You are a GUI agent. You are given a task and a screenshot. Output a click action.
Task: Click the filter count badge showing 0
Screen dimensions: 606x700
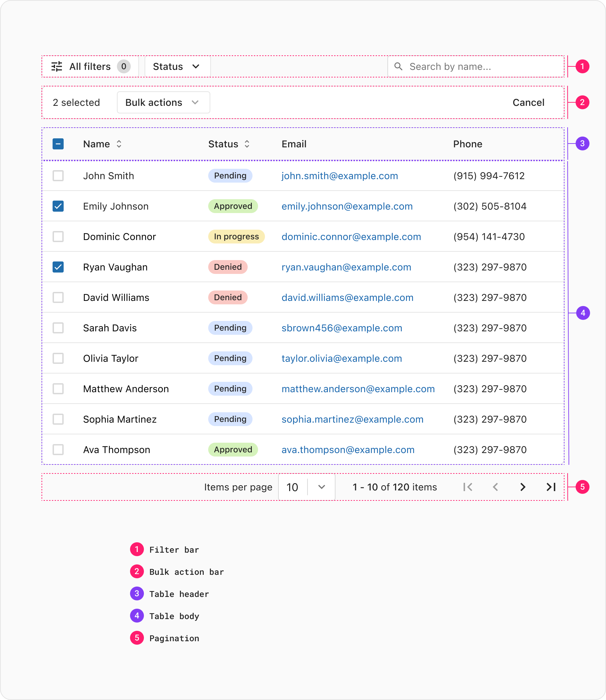123,66
